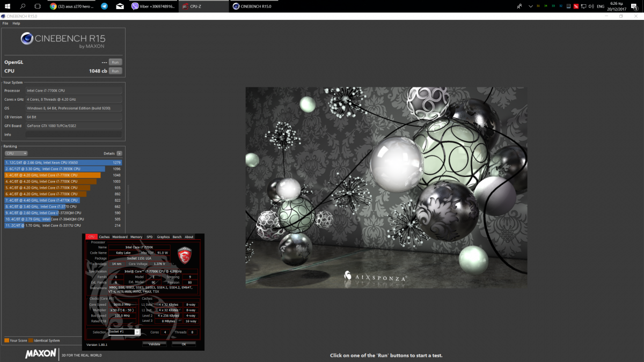Click the MSI dragon shield logo
Viewport: 644px width, 362px height.
[185, 255]
